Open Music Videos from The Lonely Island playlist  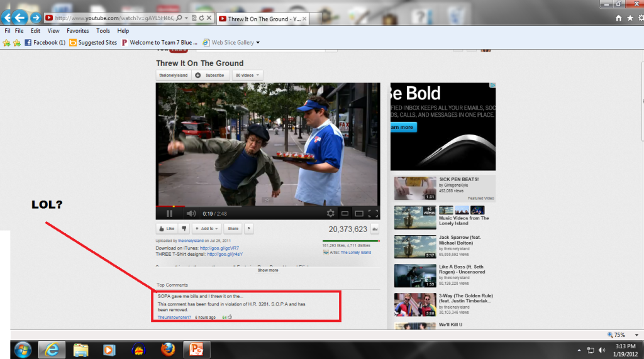click(x=464, y=221)
